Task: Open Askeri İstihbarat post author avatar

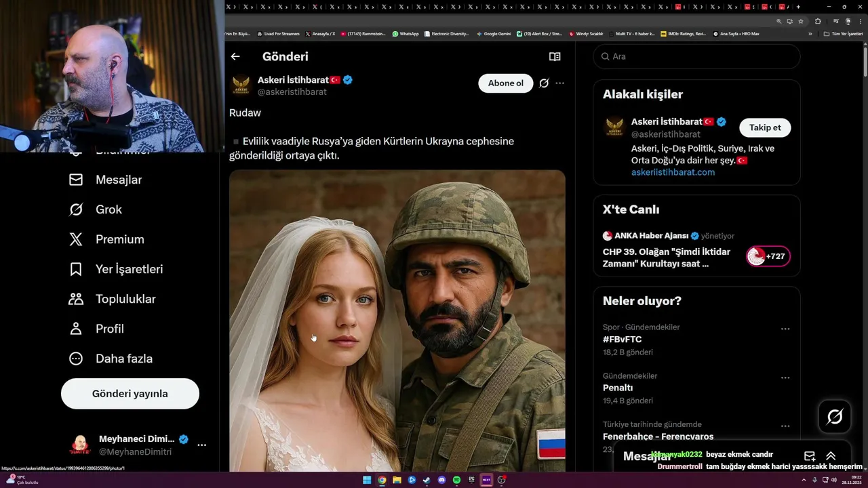Action: coord(241,85)
